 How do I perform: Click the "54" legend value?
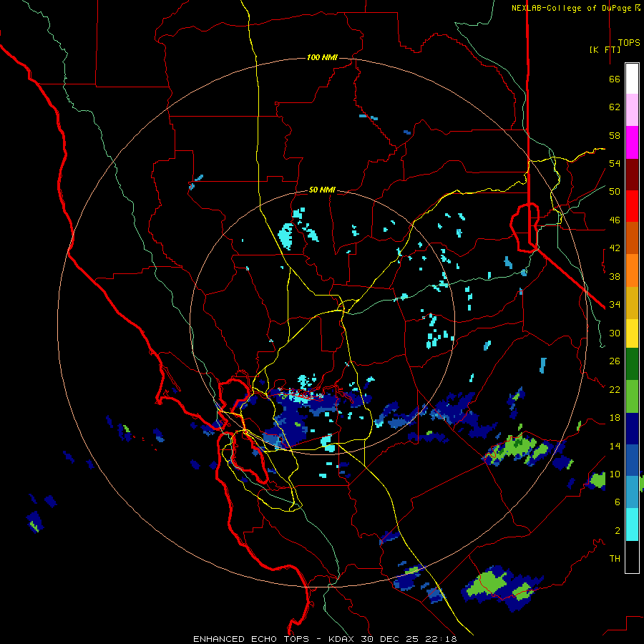pos(615,163)
